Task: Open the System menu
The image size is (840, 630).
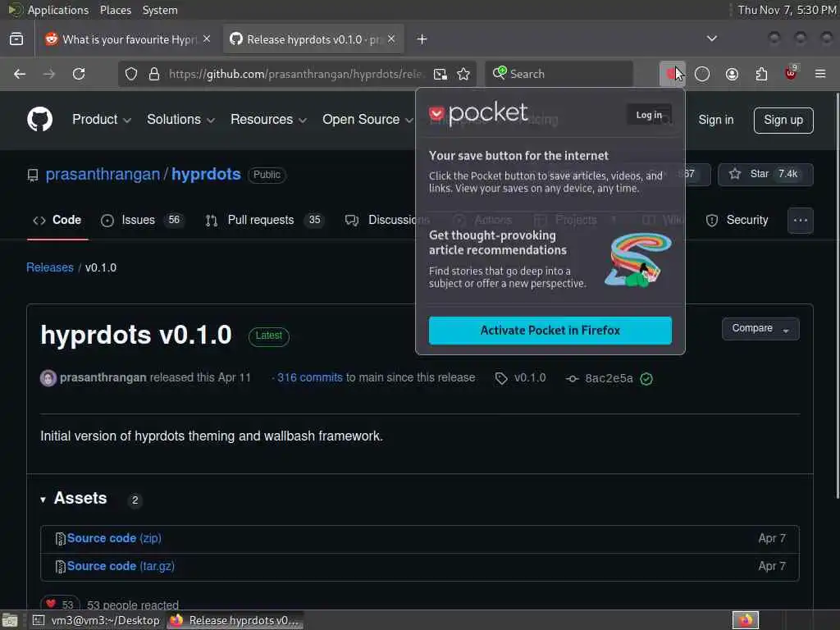Action: (160, 10)
